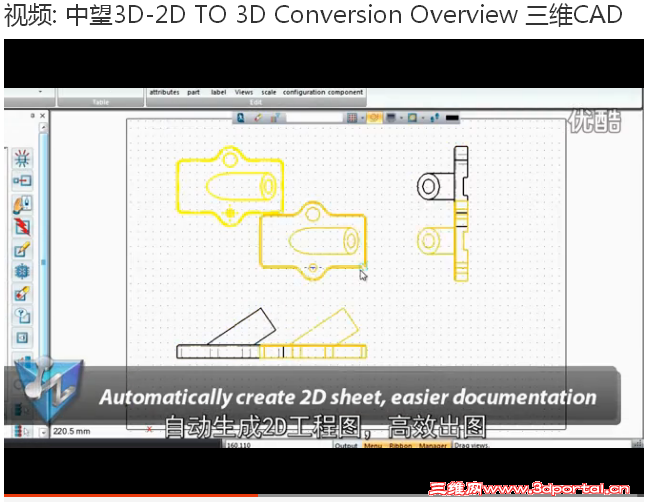Click the Views ribbon command
Viewport: 649px width, 502px height.
(x=244, y=92)
